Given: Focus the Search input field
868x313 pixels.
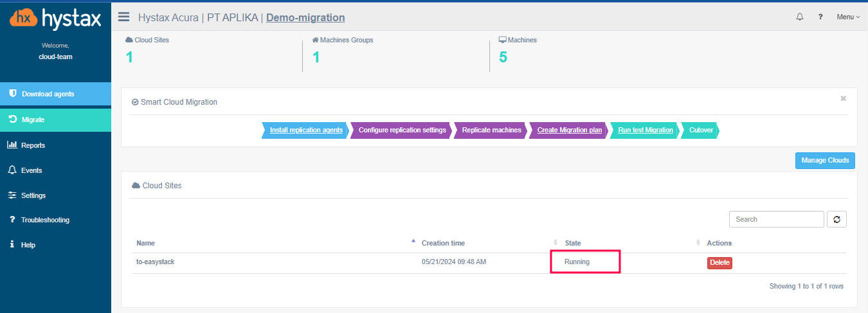Looking at the screenshot, I should click(x=776, y=219).
